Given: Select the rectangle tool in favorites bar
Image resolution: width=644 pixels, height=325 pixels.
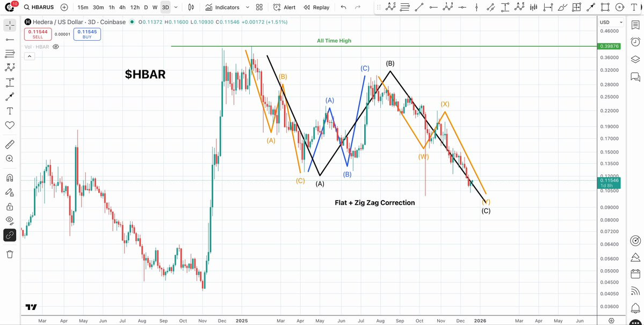Looking at the screenshot, I should [x=605, y=7].
